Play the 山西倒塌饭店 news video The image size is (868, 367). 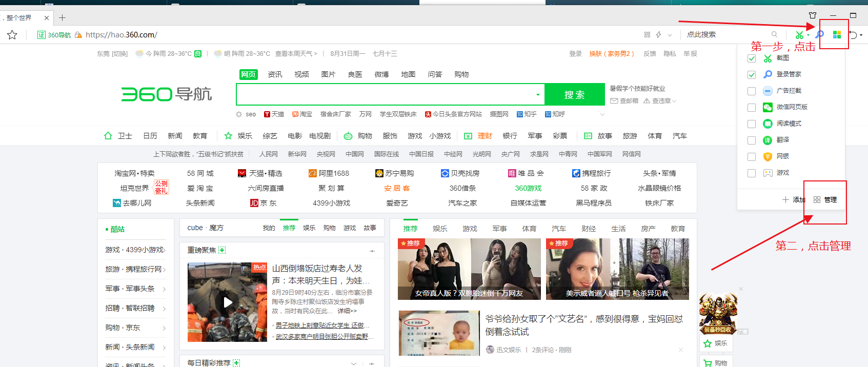tap(228, 302)
